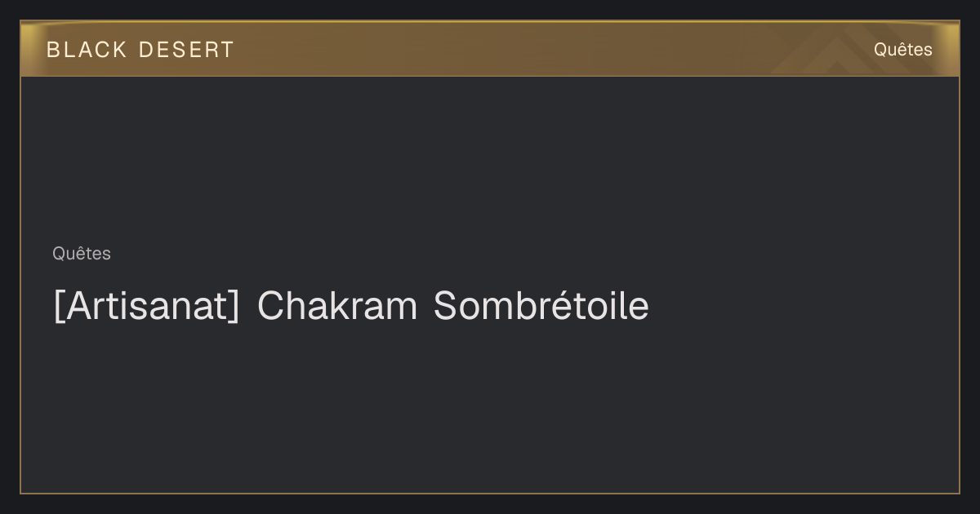
Task: Click the dark card area below the title
Action: coord(490,408)
